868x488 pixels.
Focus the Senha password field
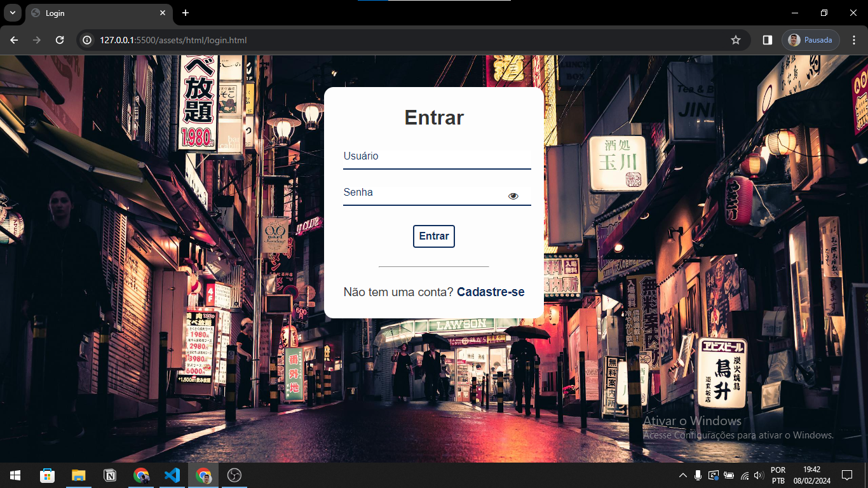pos(423,193)
